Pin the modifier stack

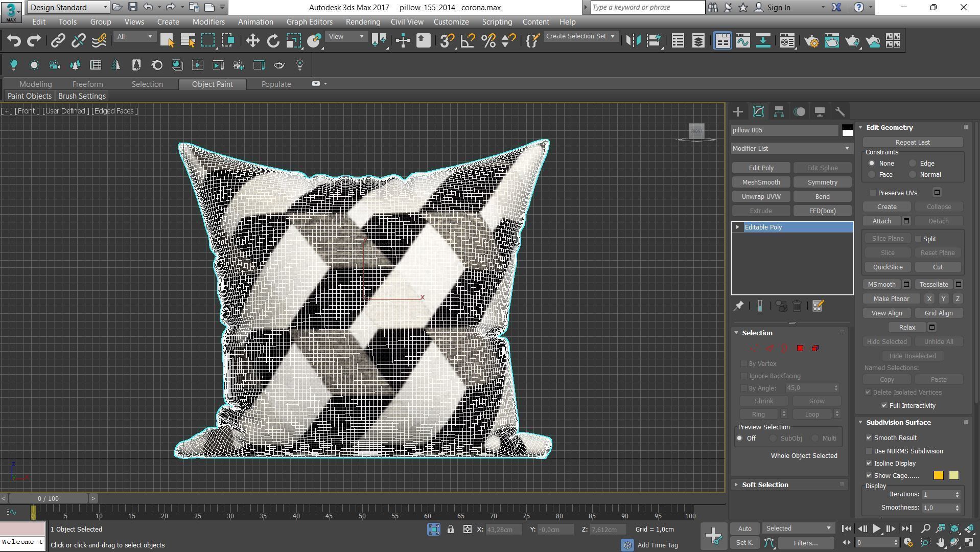[738, 306]
